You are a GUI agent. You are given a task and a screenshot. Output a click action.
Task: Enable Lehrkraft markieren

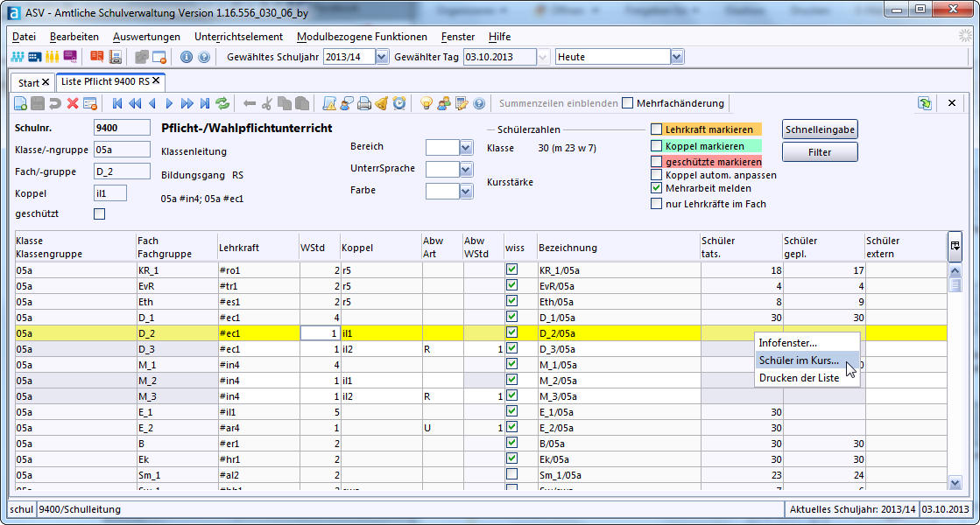click(656, 129)
